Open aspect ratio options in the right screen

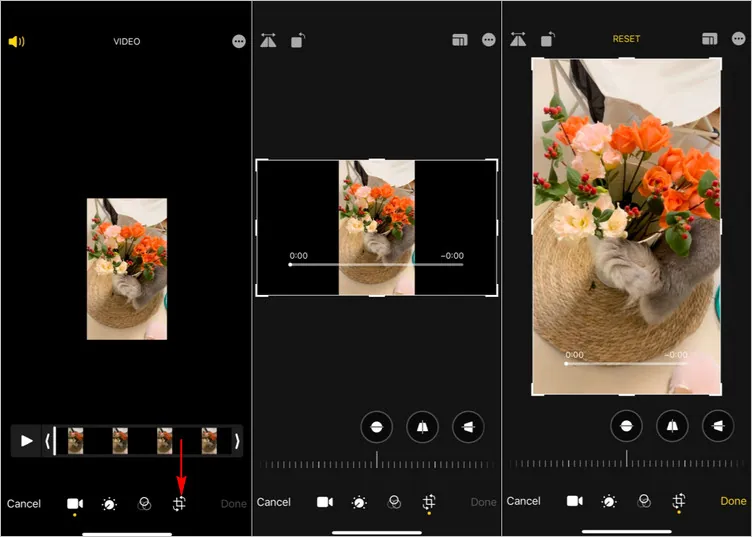(x=709, y=39)
